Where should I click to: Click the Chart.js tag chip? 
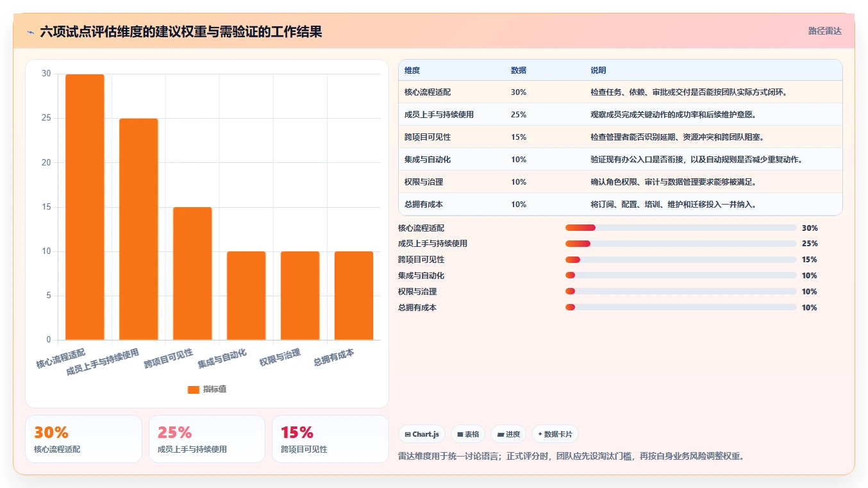(x=422, y=434)
